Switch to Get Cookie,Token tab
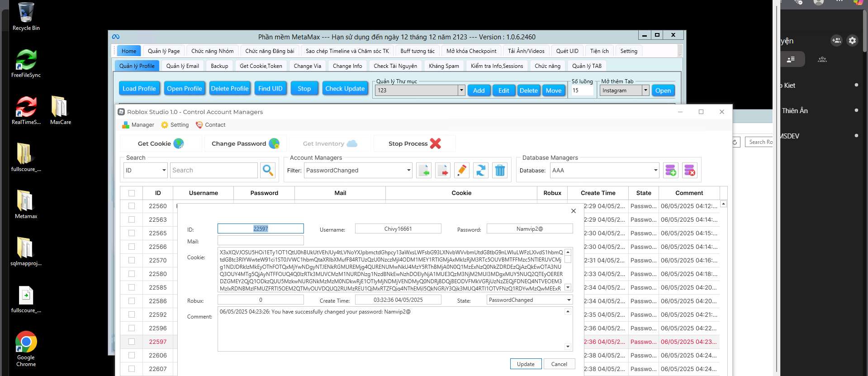 click(261, 66)
